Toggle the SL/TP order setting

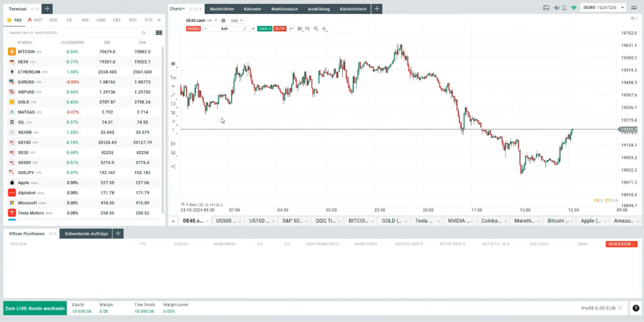279,29
